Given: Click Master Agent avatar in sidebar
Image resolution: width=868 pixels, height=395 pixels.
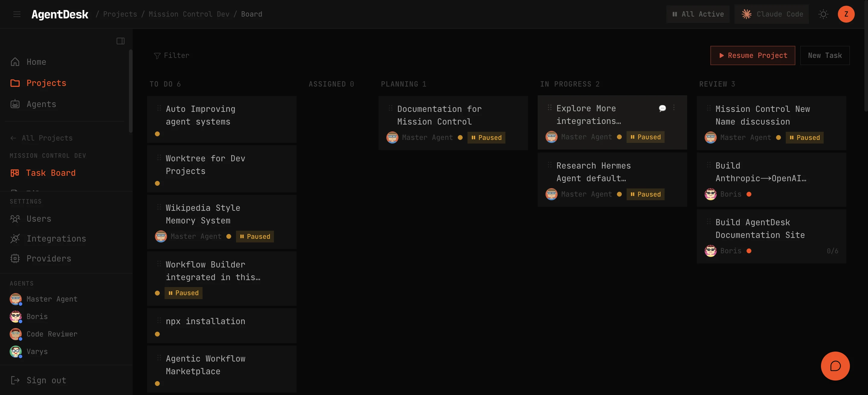Looking at the screenshot, I should pyautogui.click(x=15, y=299).
